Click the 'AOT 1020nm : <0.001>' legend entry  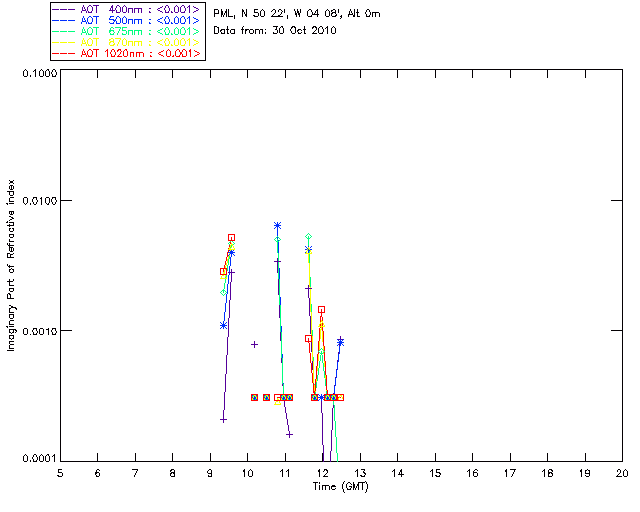(126, 53)
